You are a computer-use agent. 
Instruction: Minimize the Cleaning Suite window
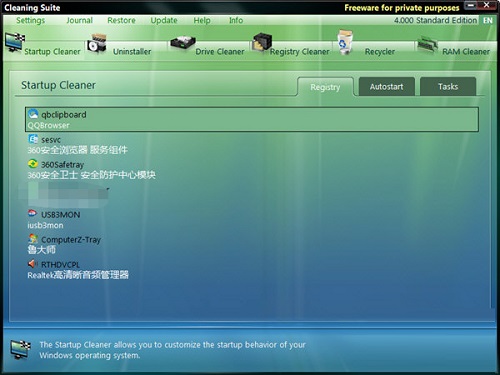[471, 5]
